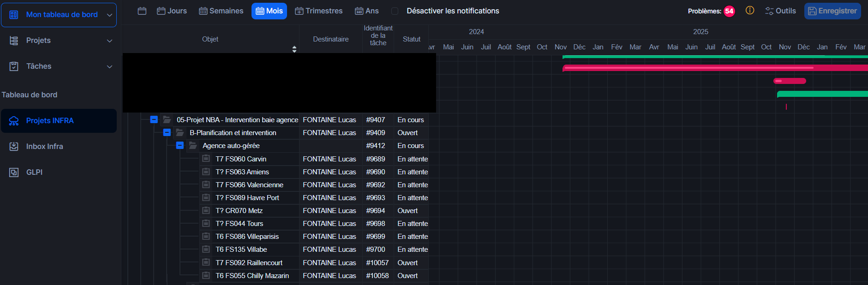Click the Projets INFRA icon
This screenshot has width=868, height=285.
coord(14,121)
